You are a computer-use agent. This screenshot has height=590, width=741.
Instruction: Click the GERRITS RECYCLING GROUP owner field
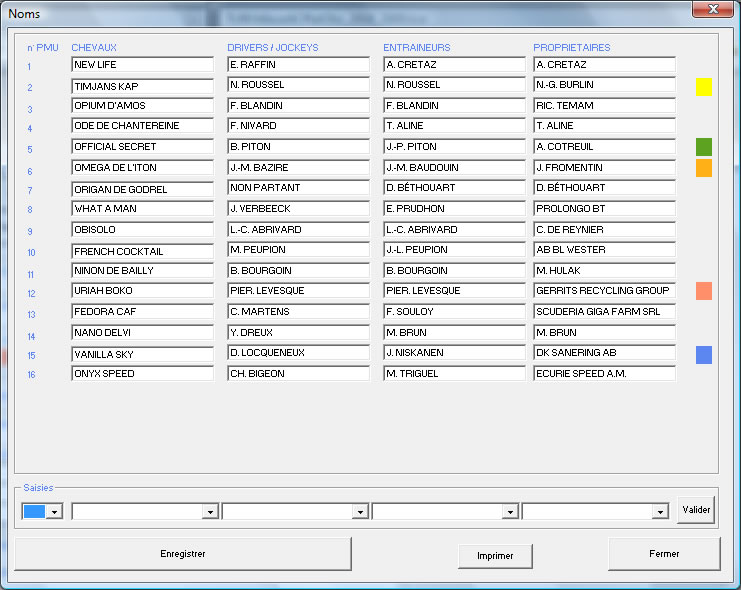604,291
